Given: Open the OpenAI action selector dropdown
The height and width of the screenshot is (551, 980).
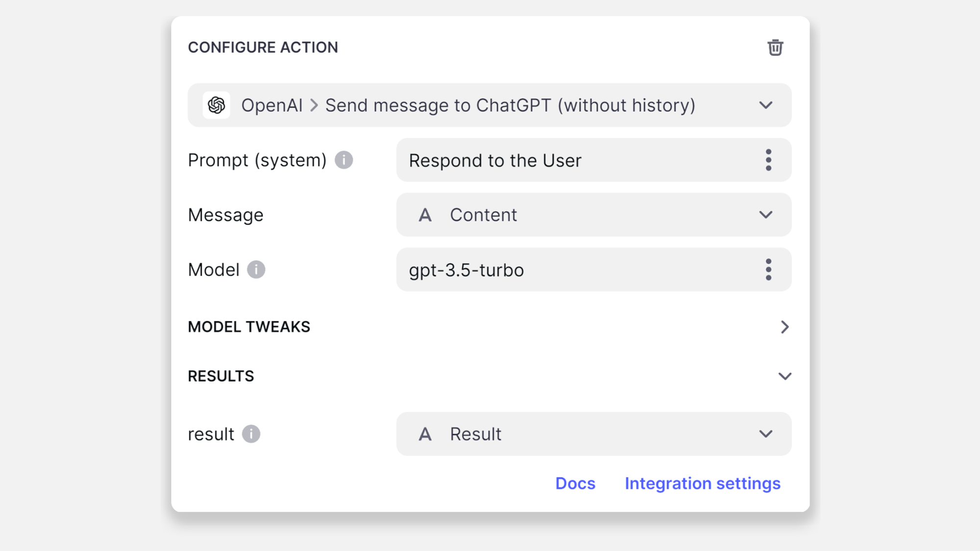Looking at the screenshot, I should (765, 105).
